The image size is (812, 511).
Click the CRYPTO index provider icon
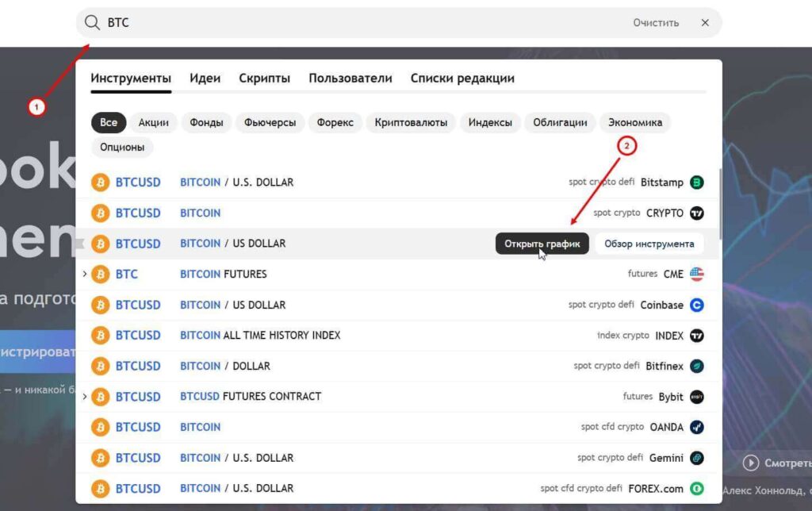(x=695, y=213)
